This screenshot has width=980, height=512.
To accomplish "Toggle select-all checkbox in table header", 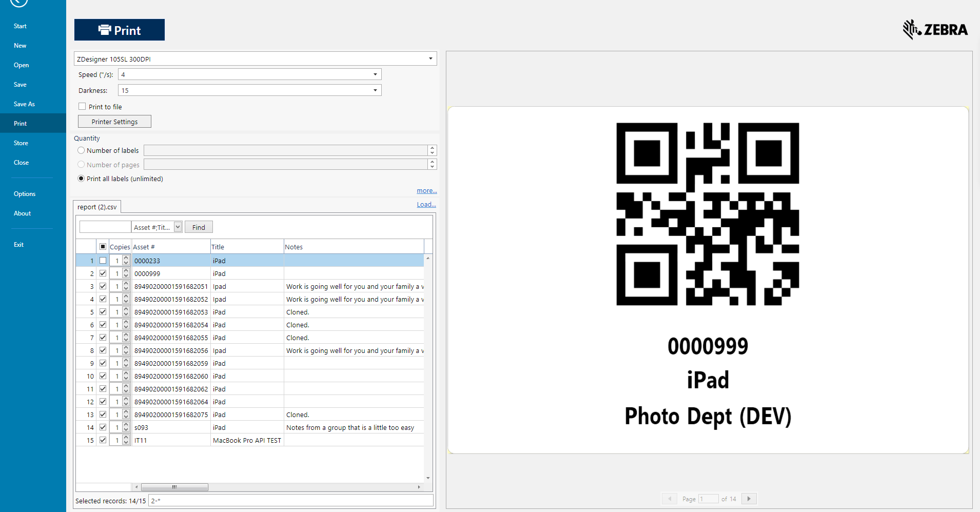I will [103, 247].
